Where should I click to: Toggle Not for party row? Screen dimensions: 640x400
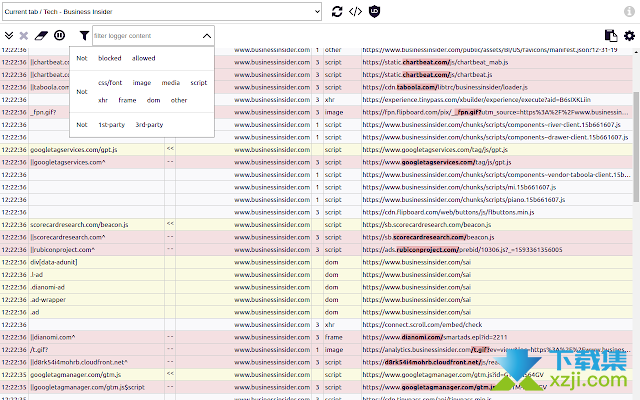click(82, 125)
